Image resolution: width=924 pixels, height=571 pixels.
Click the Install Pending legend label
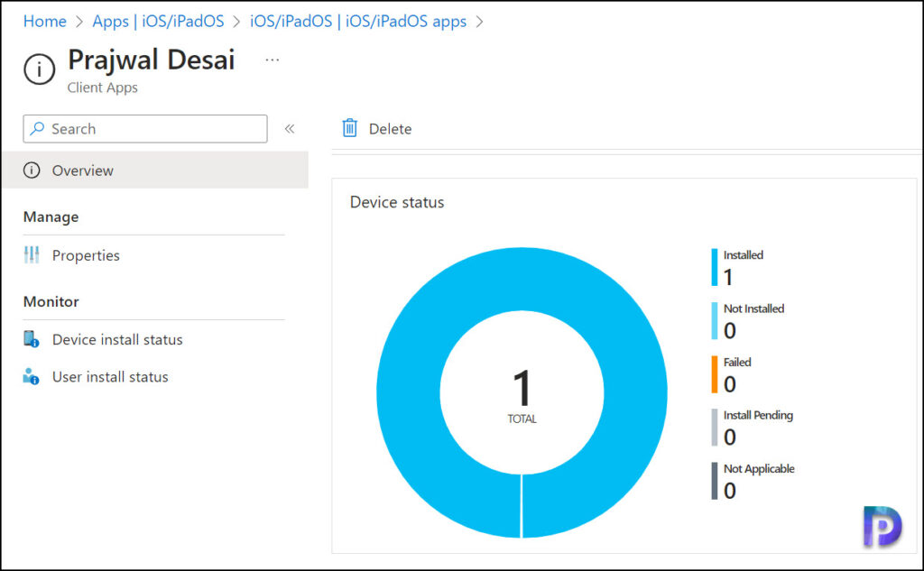[758, 415]
